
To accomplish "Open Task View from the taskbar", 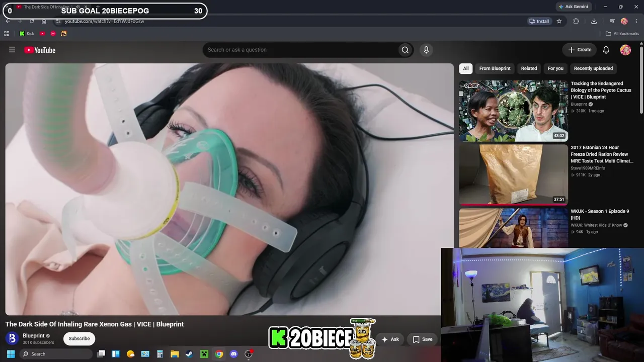I will pyautogui.click(x=101, y=354).
